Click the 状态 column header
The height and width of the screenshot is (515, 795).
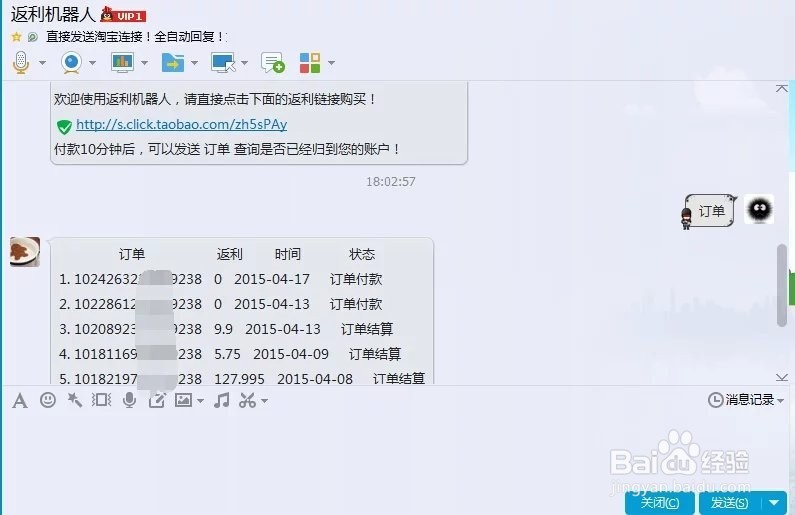point(362,254)
